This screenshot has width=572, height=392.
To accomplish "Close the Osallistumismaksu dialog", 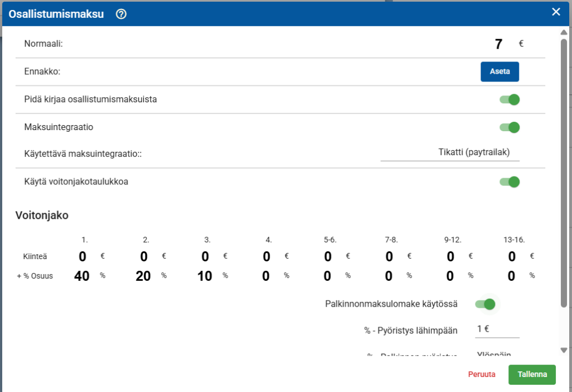I will pyautogui.click(x=556, y=12).
